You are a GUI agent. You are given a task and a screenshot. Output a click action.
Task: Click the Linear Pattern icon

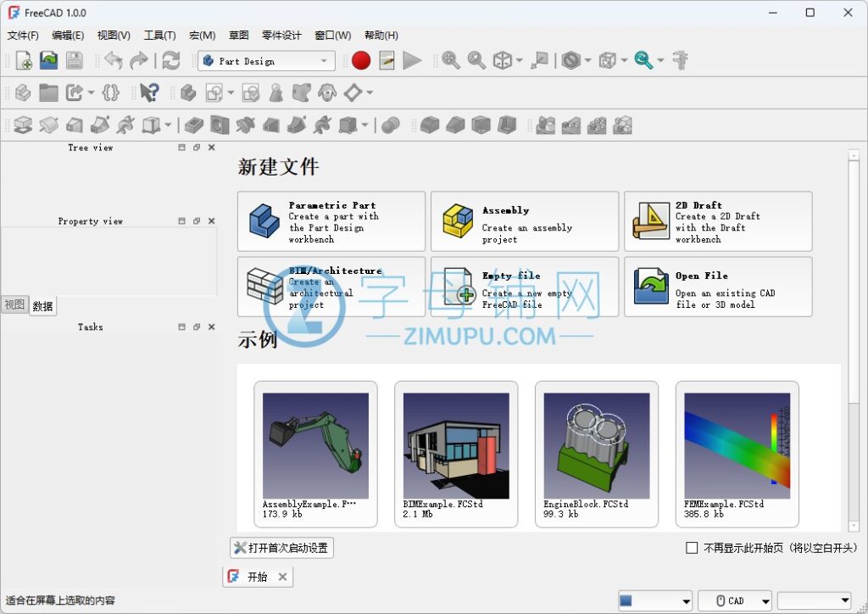tap(570, 126)
